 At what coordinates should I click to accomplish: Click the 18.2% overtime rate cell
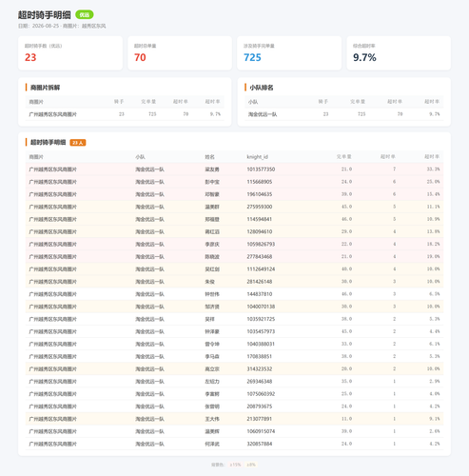coord(433,244)
